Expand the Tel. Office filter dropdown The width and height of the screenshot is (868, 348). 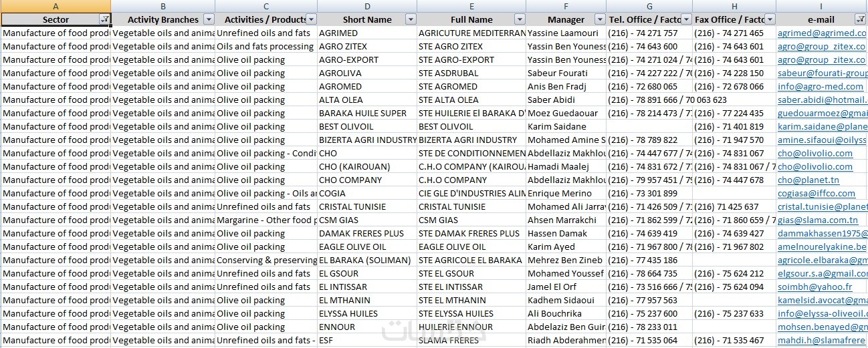686,19
